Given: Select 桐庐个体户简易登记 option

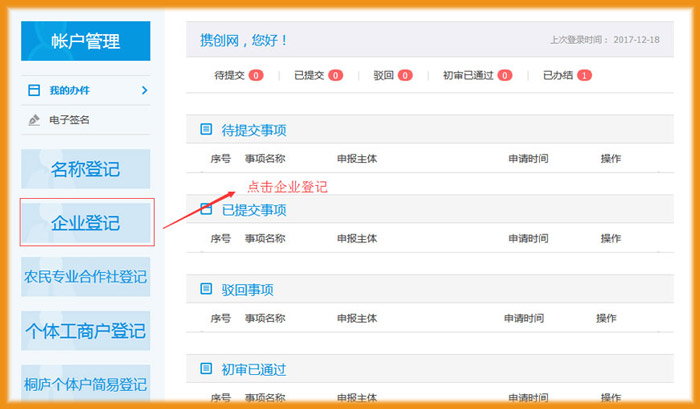Looking at the screenshot, I should click(x=85, y=384).
